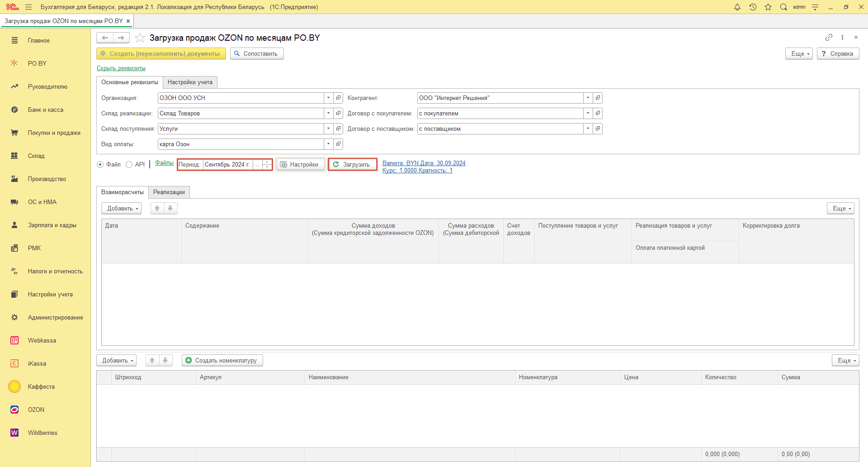Image resolution: width=868 pixels, height=467 pixels.
Task: Open Еще menu above Взаиморасчеты table
Action: pos(840,208)
